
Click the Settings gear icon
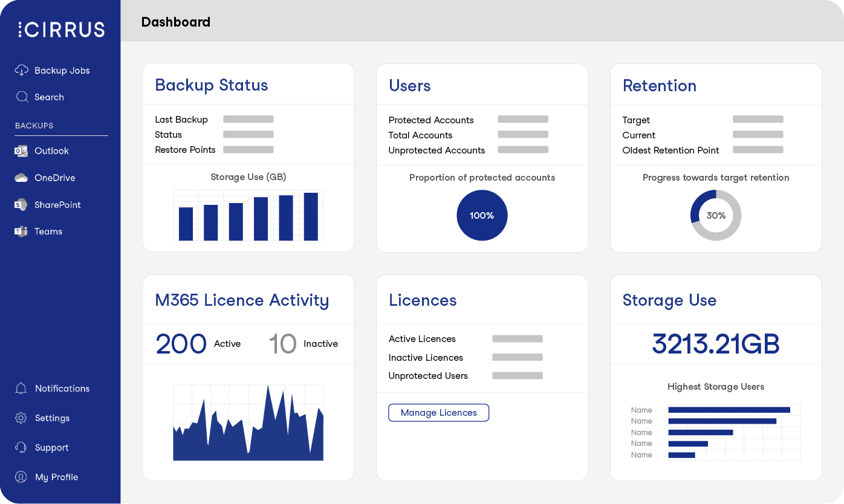coord(21,418)
